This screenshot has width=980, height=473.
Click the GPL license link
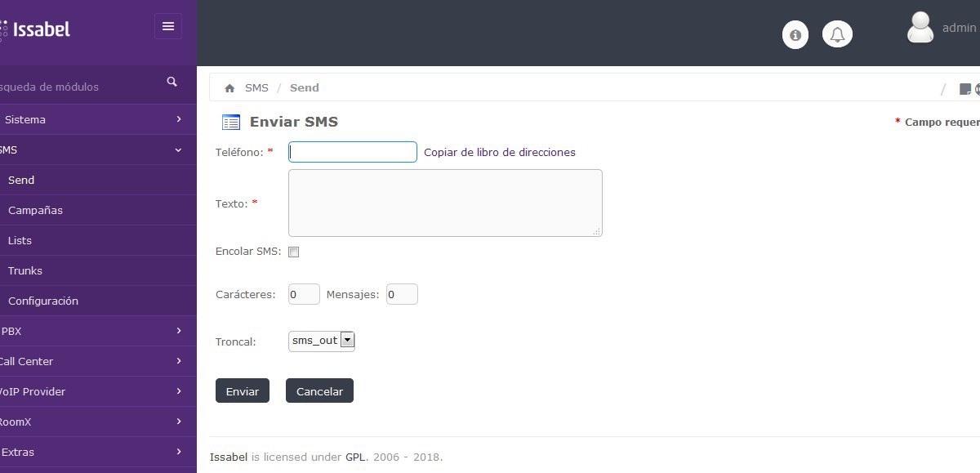[357, 457]
